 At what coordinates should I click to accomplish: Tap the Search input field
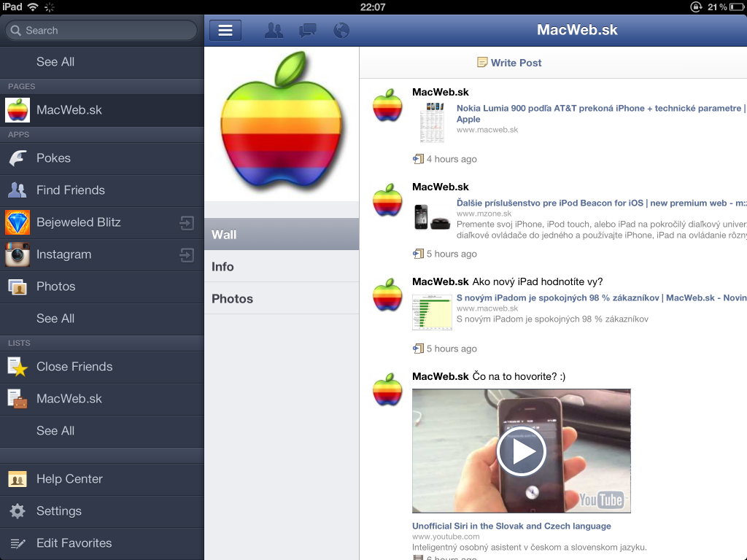click(101, 31)
